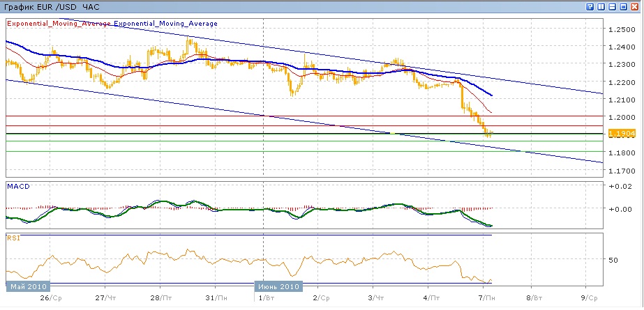Open the help question mark icon

591,7
